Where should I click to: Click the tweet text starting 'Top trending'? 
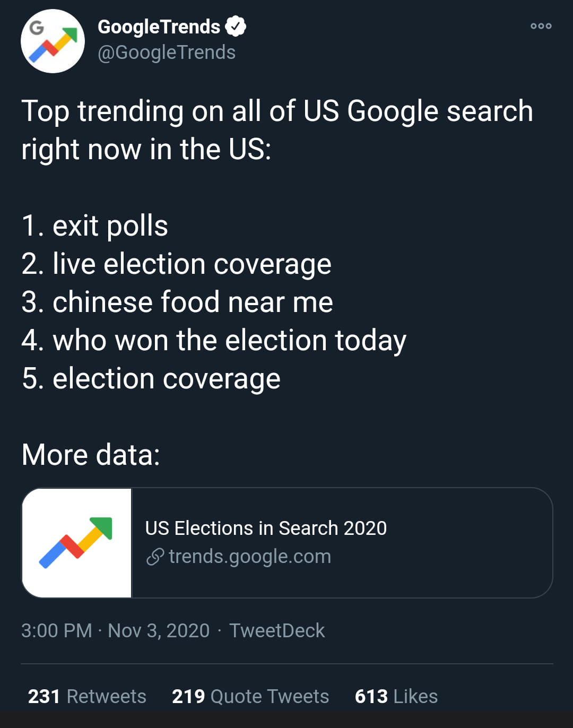point(277,130)
